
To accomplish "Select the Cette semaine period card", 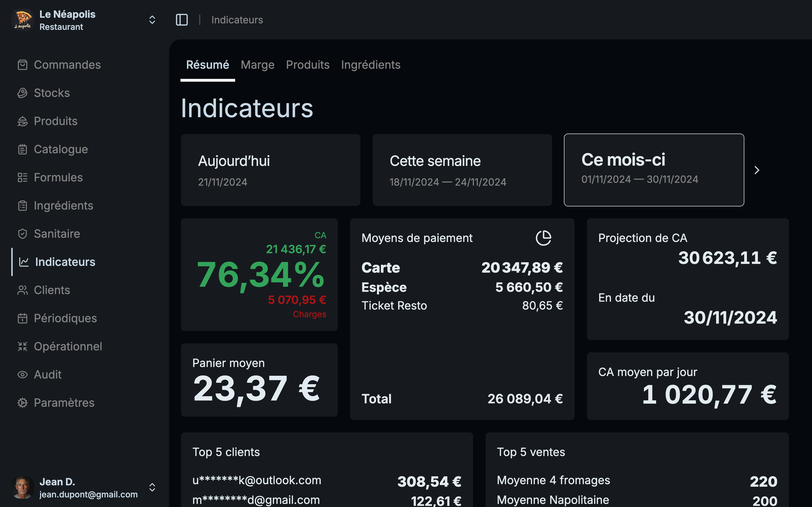I will pyautogui.click(x=462, y=170).
